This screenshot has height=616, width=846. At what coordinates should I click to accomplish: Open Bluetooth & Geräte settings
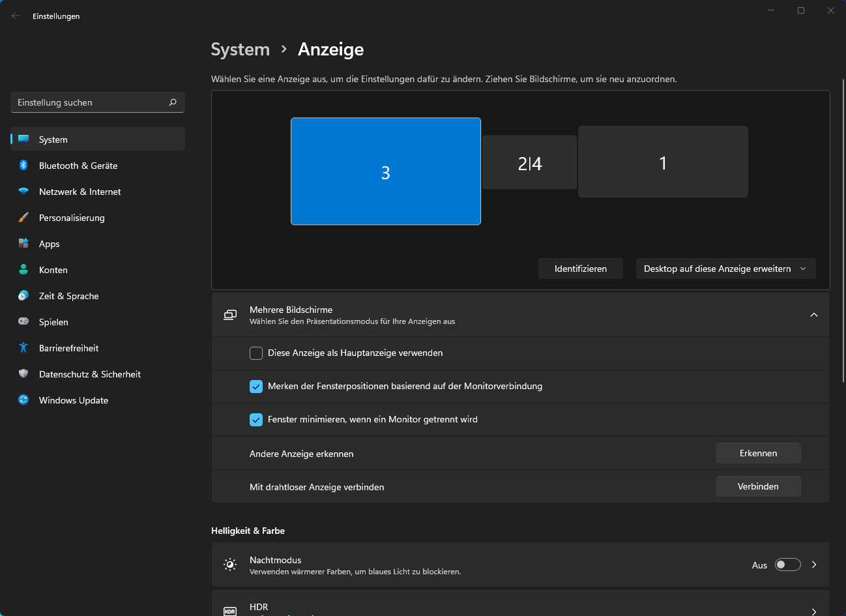click(x=98, y=165)
